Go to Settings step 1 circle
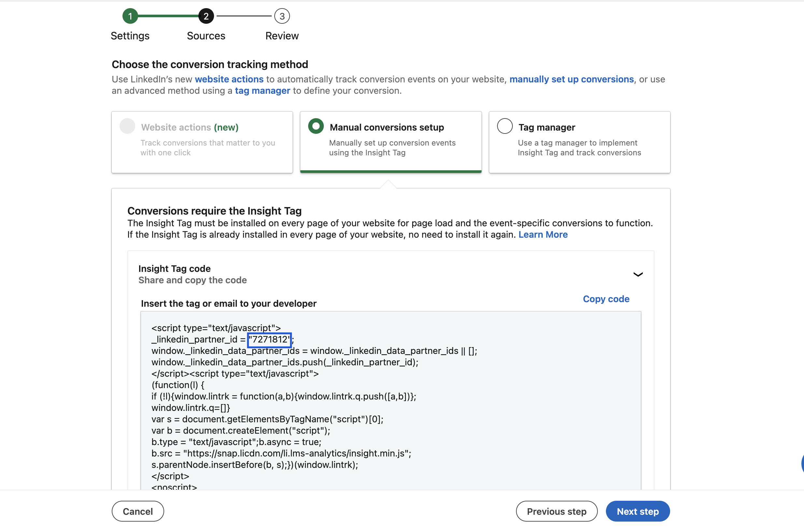The width and height of the screenshot is (804, 532). [x=130, y=16]
